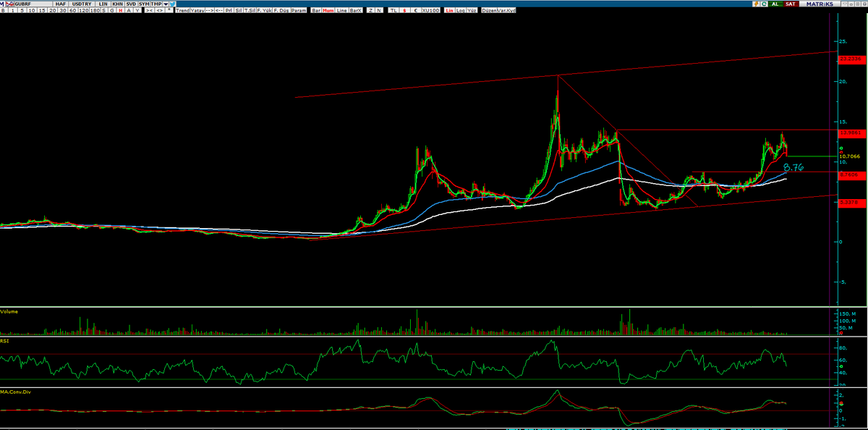The width and height of the screenshot is (868, 430).
Task: Select the Trend line tool
Action: 182,11
